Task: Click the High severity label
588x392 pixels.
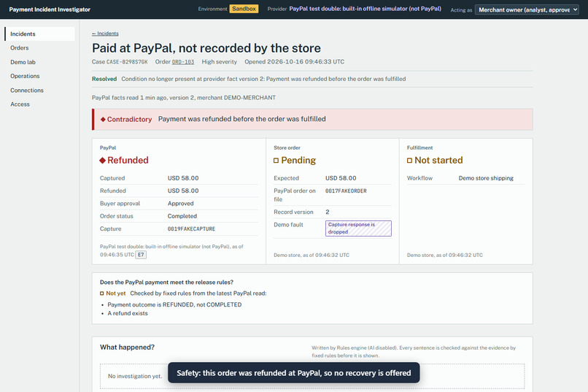Action: point(219,62)
